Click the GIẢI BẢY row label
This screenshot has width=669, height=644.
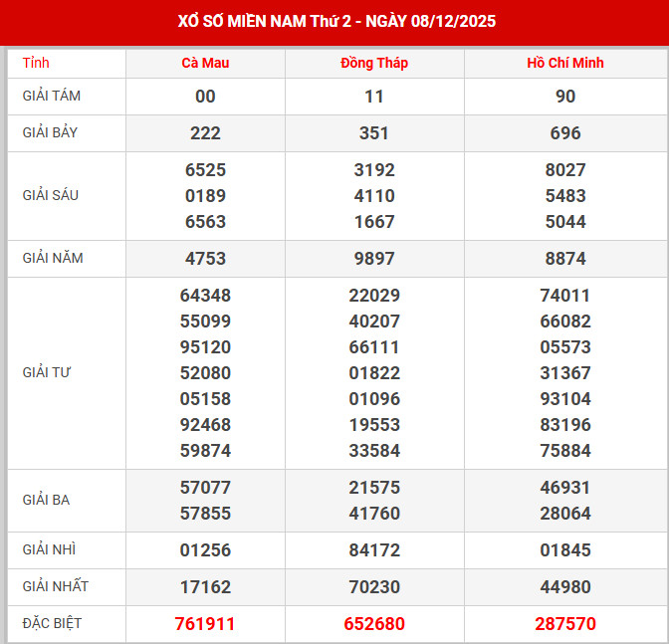51,132
